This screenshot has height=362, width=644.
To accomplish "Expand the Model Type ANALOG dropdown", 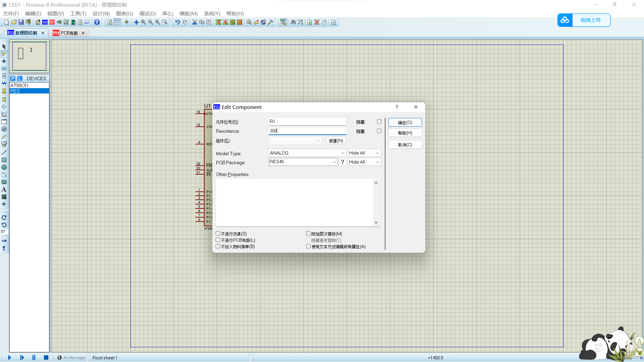I will [342, 153].
